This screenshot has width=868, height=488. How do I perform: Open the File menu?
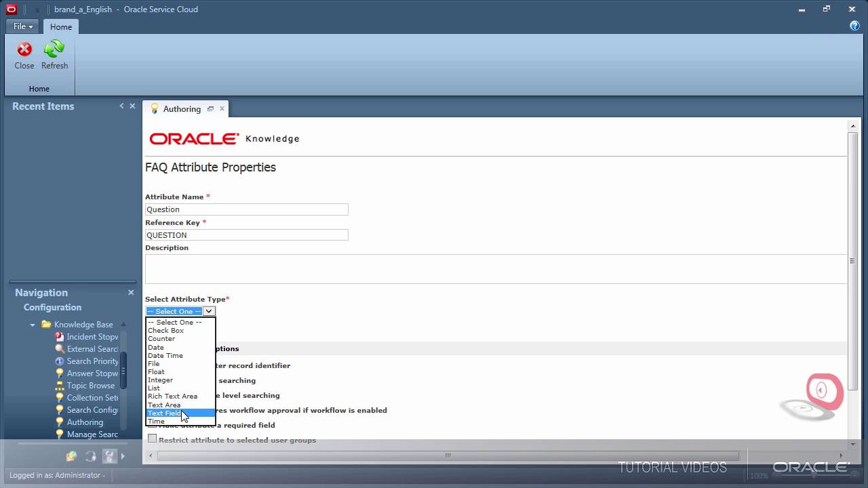[x=23, y=26]
